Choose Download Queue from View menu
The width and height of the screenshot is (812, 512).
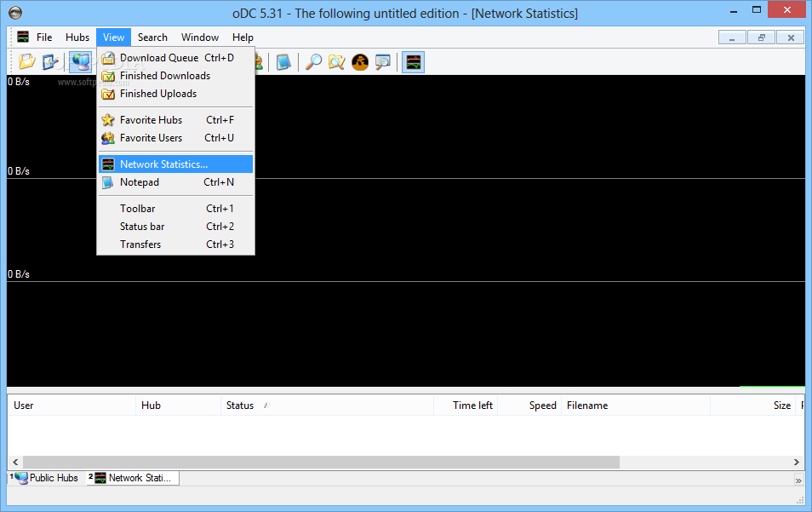[x=175, y=58]
